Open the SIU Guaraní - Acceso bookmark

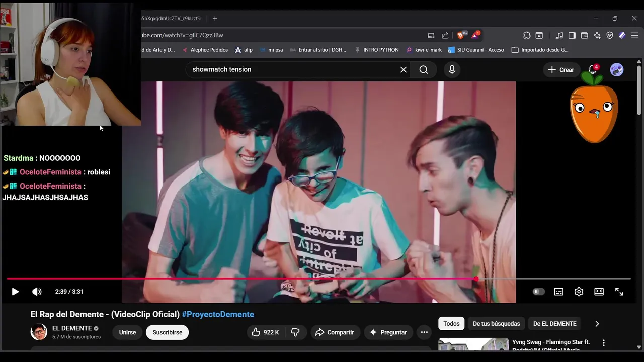point(476,50)
